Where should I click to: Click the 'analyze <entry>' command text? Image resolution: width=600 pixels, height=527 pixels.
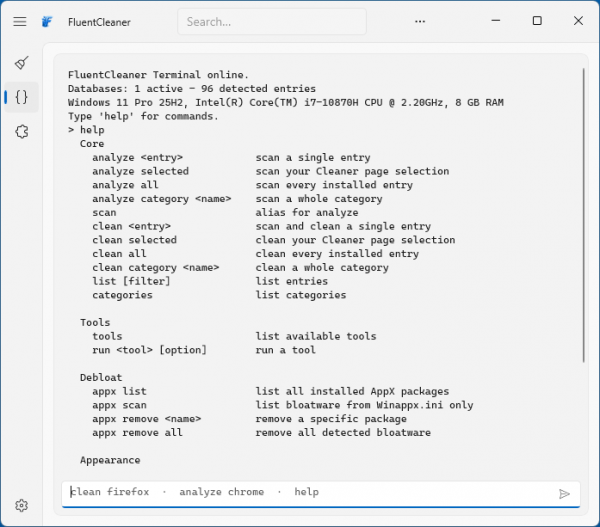point(137,158)
